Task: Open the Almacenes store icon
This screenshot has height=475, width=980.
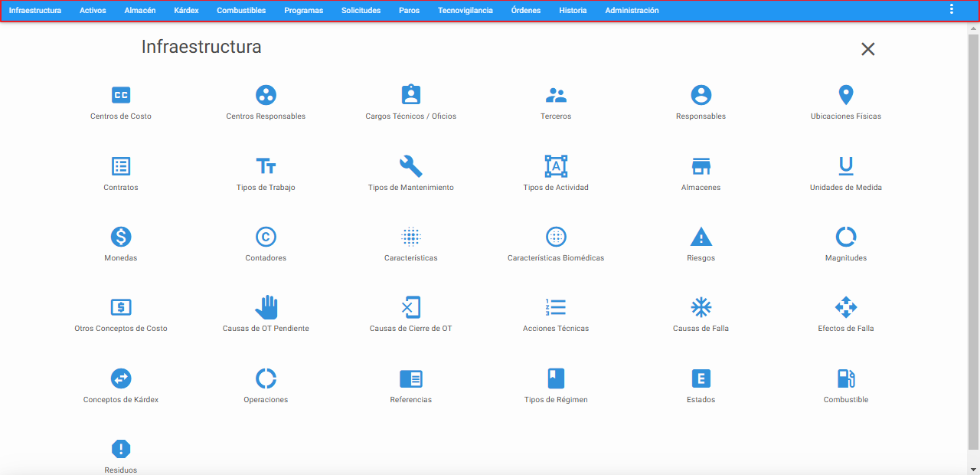Action: click(x=701, y=166)
